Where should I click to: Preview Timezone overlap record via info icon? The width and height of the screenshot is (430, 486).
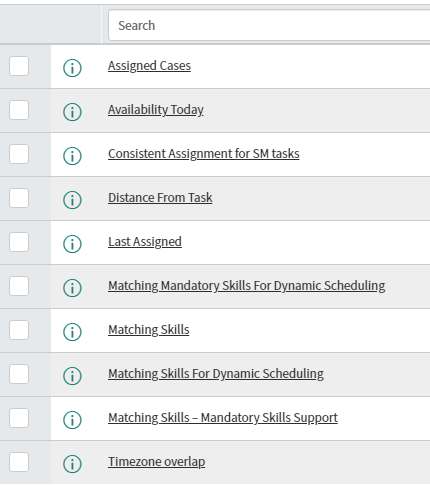tap(72, 464)
